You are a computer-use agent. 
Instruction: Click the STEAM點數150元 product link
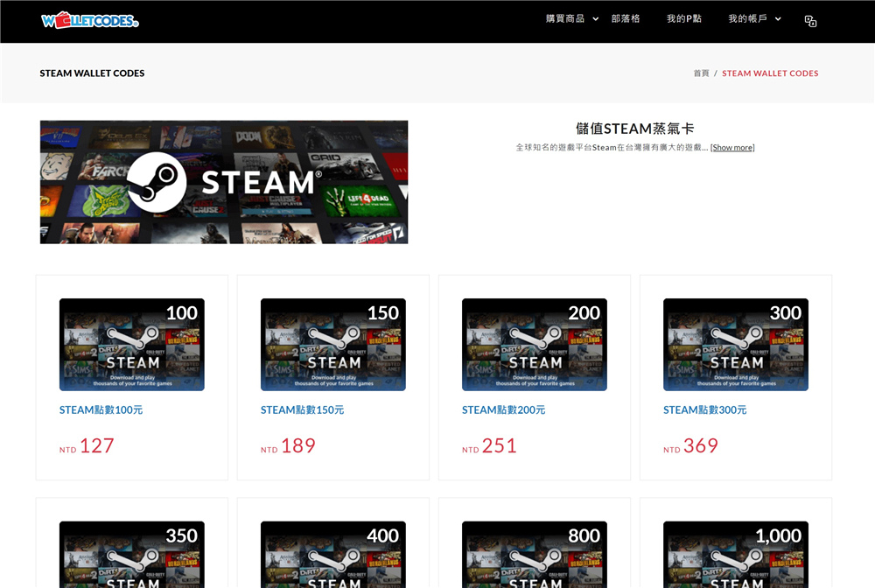303,410
